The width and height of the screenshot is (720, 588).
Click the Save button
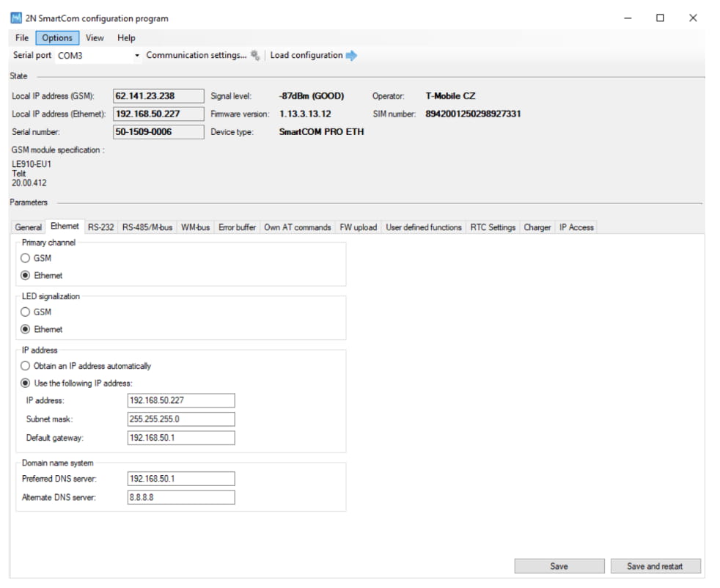[x=559, y=567]
